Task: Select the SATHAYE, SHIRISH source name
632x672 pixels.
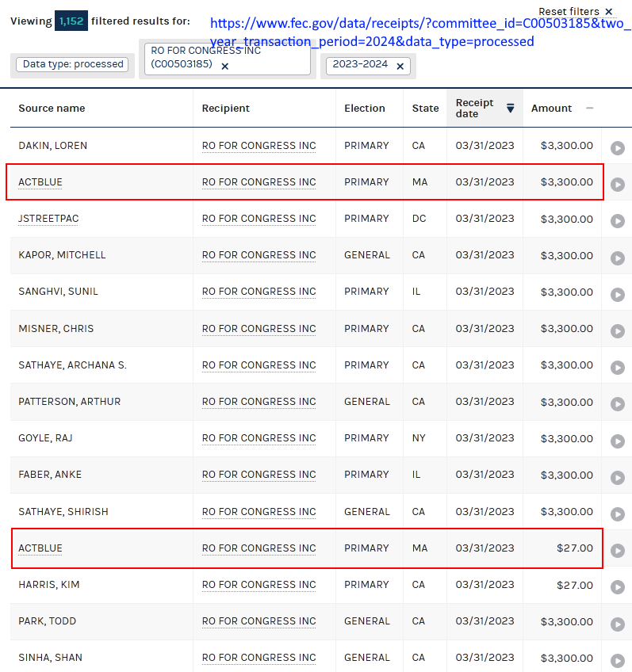Action: coord(63,512)
